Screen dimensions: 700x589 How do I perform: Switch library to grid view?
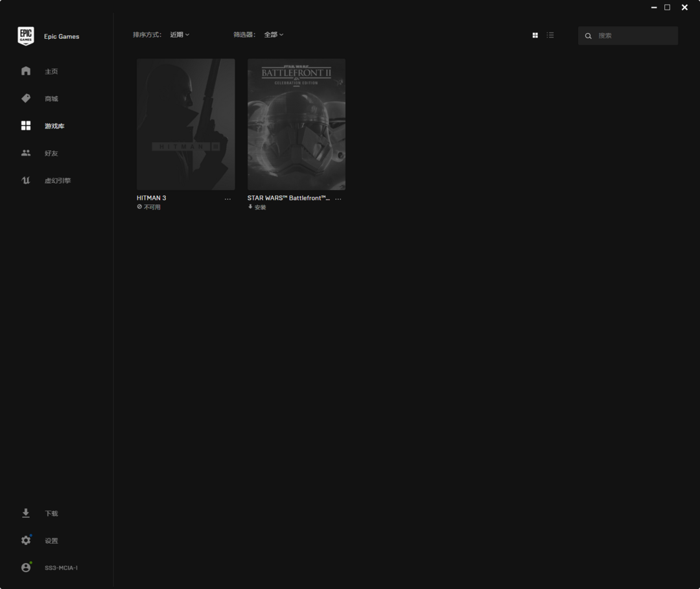(x=535, y=35)
